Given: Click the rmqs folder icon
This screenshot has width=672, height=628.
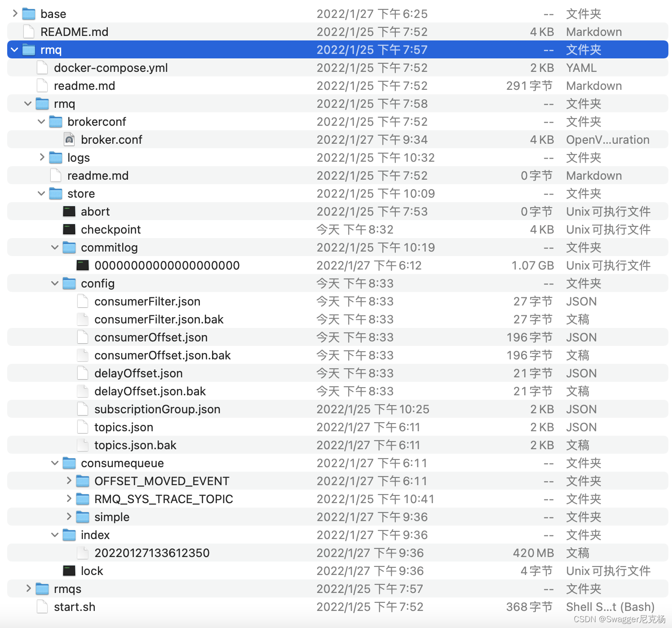Looking at the screenshot, I should point(42,589).
